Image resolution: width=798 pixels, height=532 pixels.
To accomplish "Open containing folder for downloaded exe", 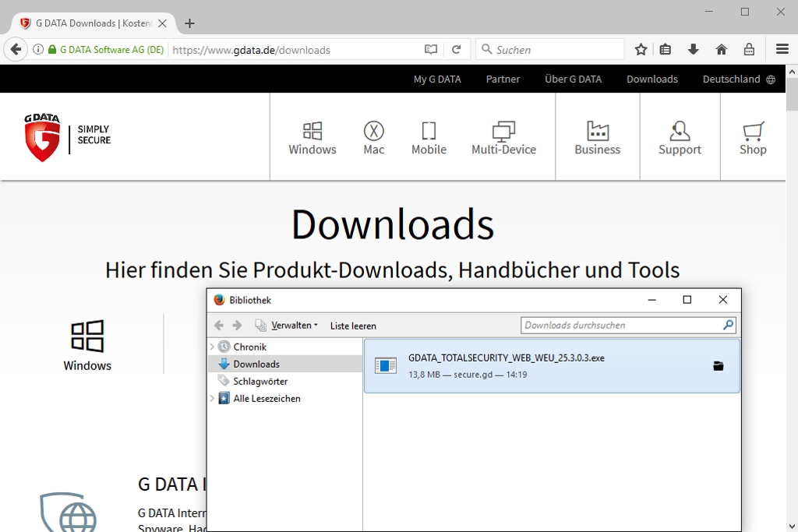I will 718,365.
